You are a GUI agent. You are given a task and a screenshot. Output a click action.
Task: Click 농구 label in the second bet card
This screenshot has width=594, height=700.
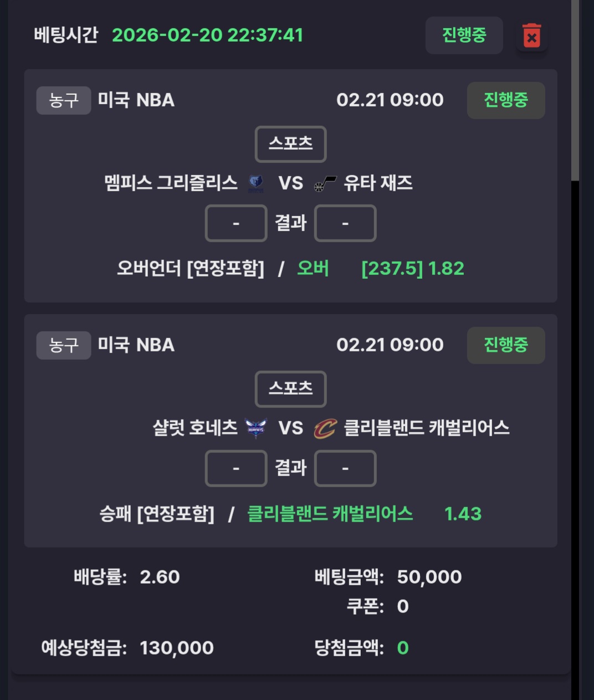coord(64,345)
